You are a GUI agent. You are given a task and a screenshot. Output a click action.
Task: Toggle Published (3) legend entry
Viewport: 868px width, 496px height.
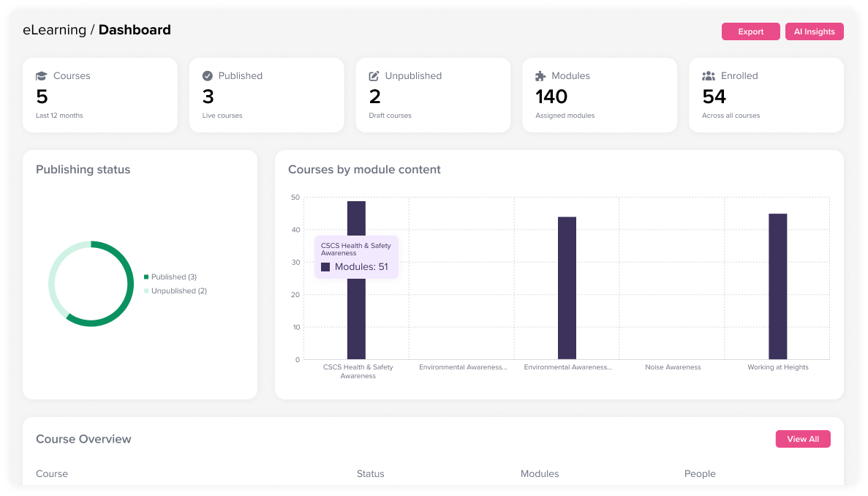click(173, 277)
